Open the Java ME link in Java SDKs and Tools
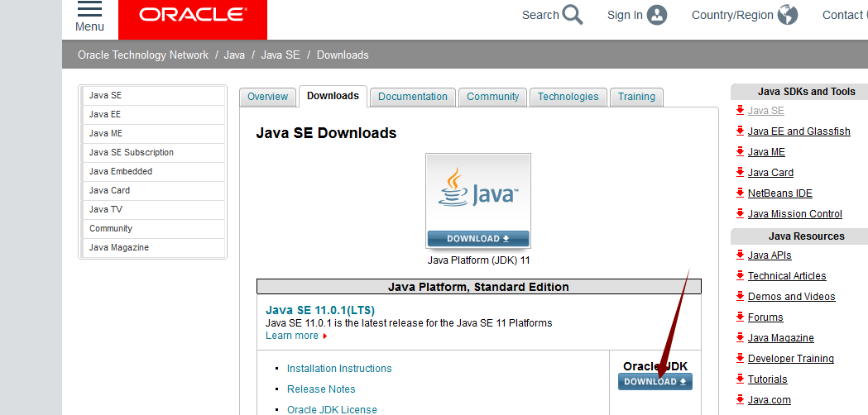 (x=766, y=151)
